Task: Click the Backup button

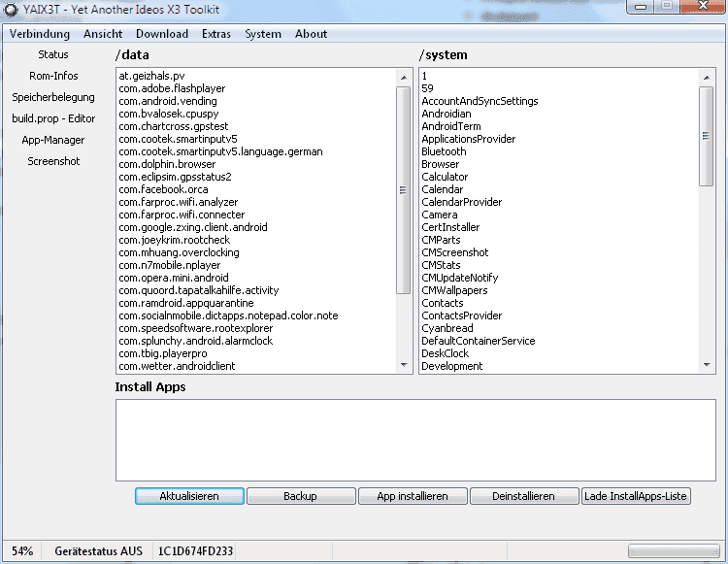Action: [301, 496]
